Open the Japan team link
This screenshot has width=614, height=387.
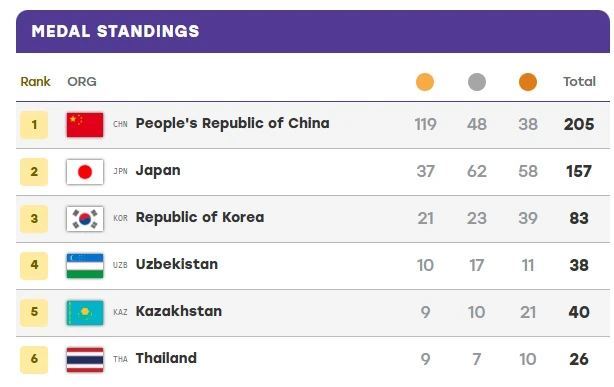coord(158,171)
